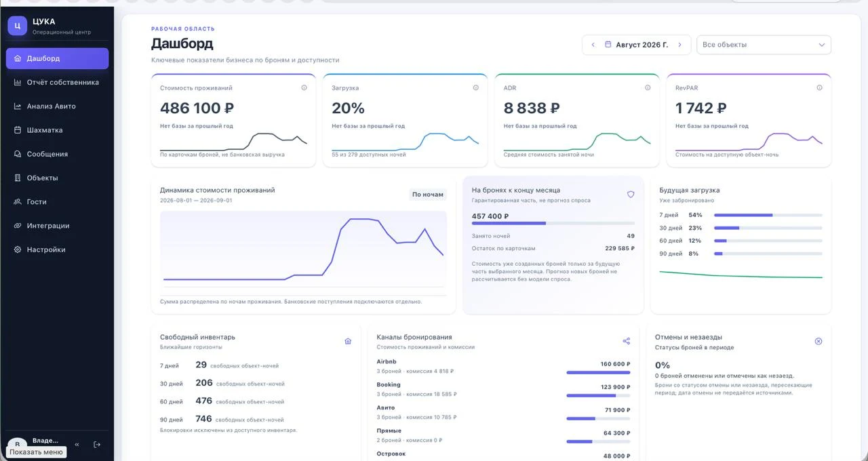Screen dimensions: 868x461
Task: Click the 20% Загрузка value
Action: coord(348,108)
